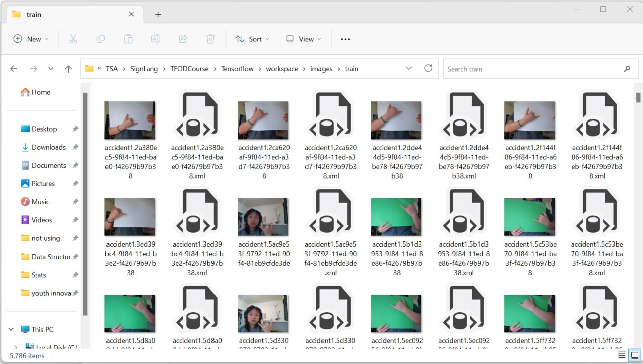Switch to large thumbnails view icon
Screen dimensions: 643x364
[634, 355]
